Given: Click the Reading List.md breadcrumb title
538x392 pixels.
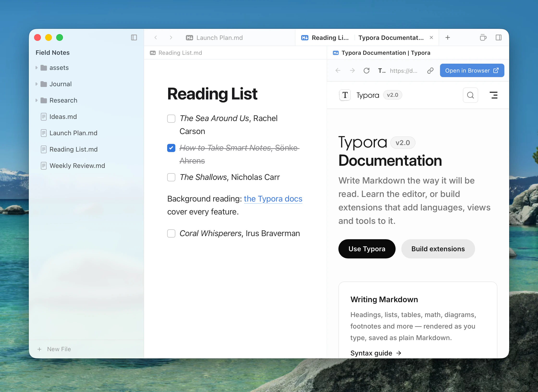Looking at the screenshot, I should pyautogui.click(x=180, y=53).
